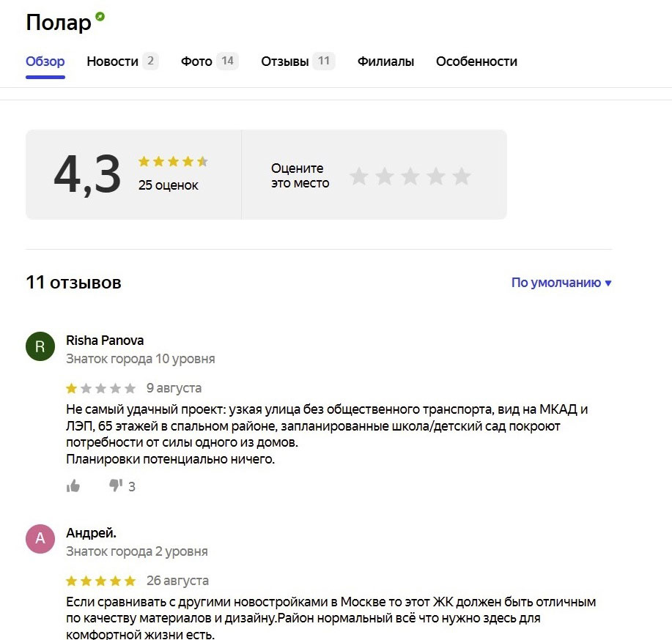Image resolution: width=672 pixels, height=640 pixels.
Task: Rate this place three stars
Action: click(x=410, y=176)
